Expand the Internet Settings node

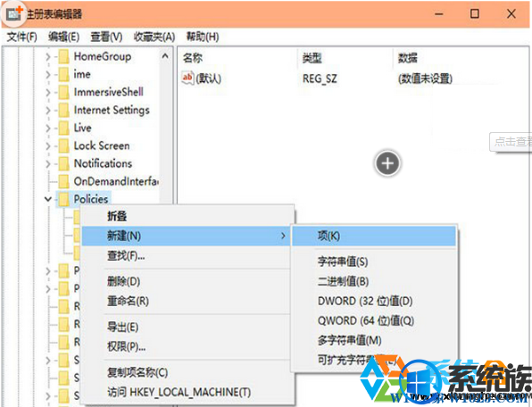click(48, 111)
